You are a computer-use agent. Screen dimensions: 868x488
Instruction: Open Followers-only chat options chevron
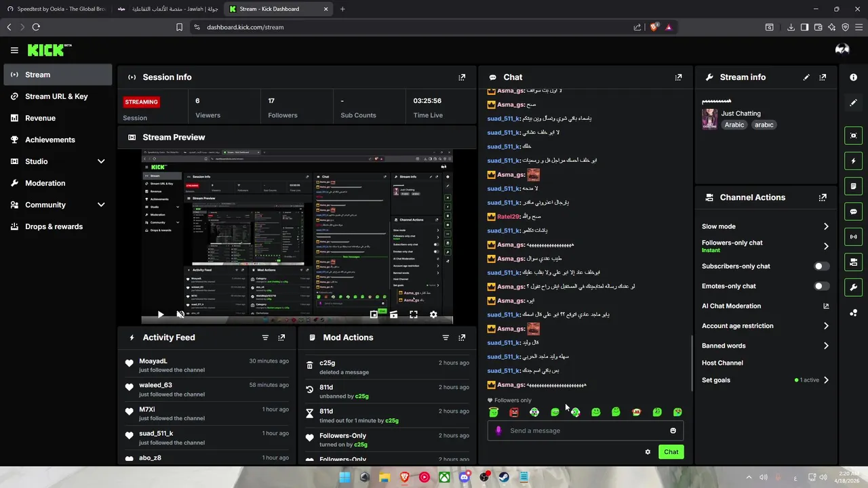826,246
